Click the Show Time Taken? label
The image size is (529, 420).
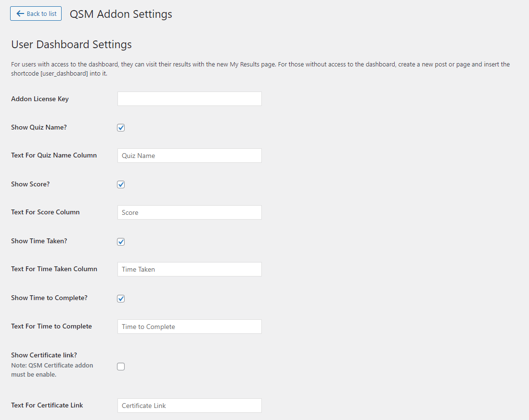tap(39, 241)
